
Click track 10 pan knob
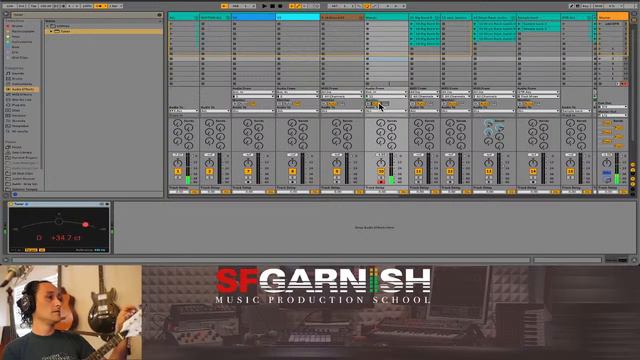381,163
